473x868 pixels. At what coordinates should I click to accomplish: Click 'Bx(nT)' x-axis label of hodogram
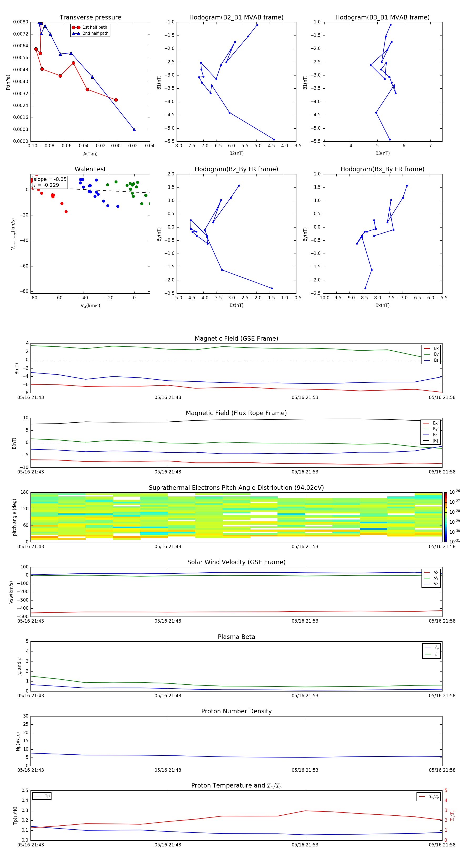382,305
